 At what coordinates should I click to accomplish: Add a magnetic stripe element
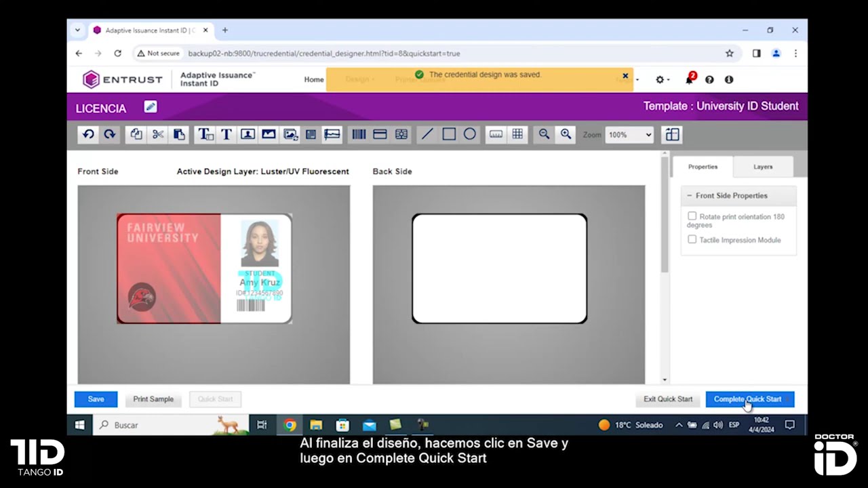[380, 134]
